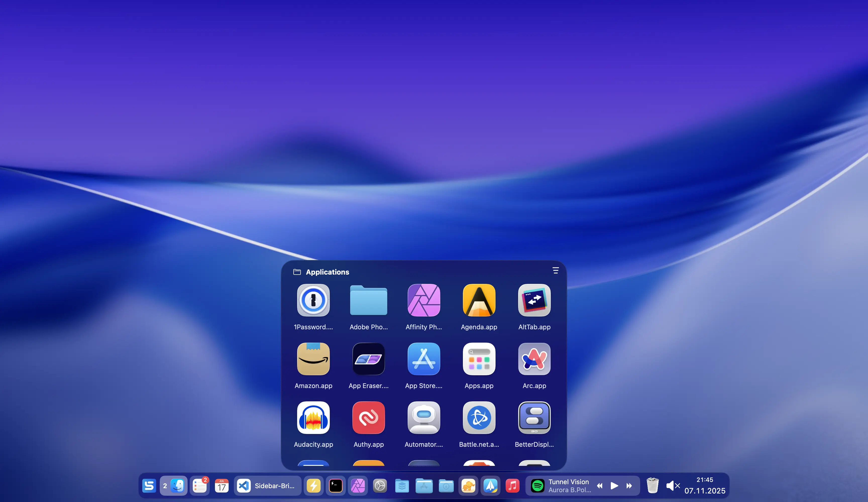Skip to next track in the media widget
The height and width of the screenshot is (502, 868).
point(629,485)
